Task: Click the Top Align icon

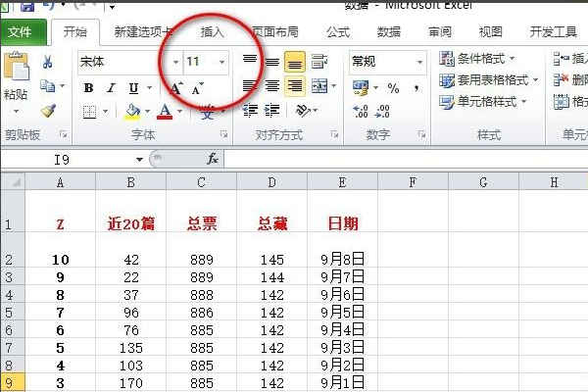Action: [x=250, y=61]
